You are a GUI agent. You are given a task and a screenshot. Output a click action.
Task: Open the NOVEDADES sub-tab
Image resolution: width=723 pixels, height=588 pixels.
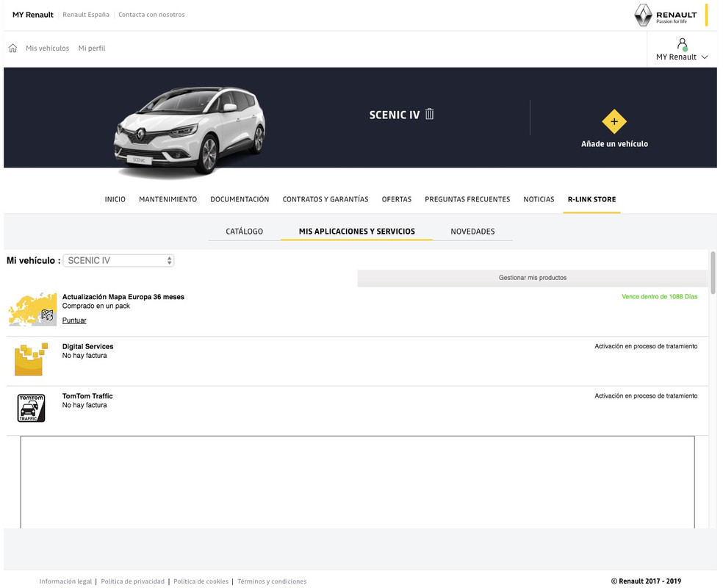pyautogui.click(x=472, y=232)
